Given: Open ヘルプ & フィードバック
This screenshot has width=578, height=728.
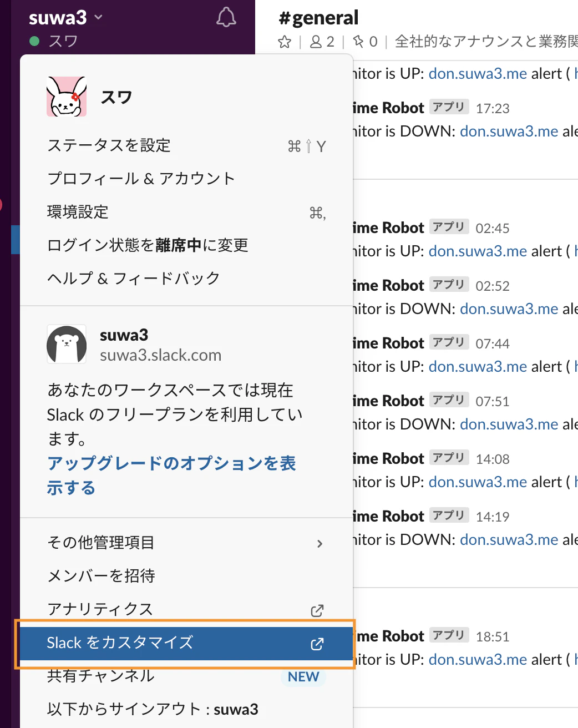Looking at the screenshot, I should pyautogui.click(x=186, y=279).
